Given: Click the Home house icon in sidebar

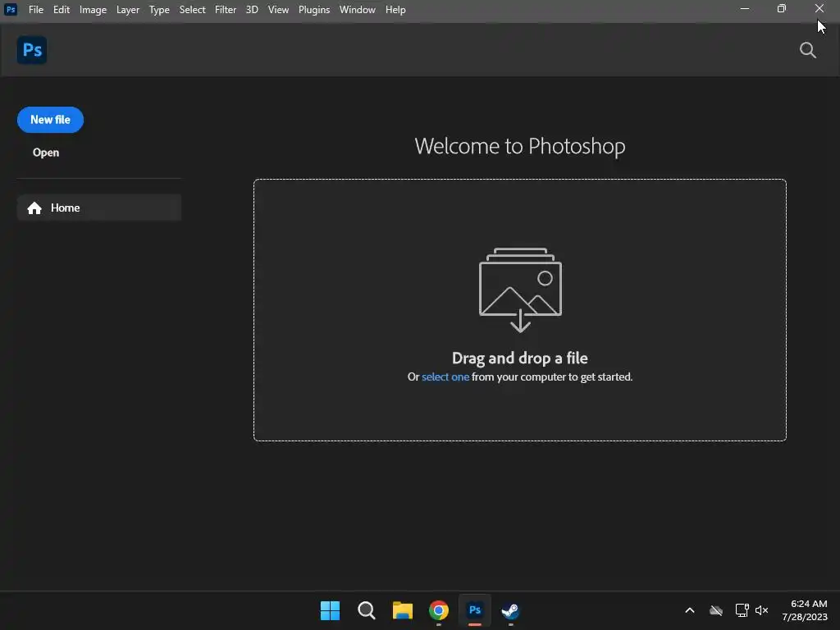Looking at the screenshot, I should (x=34, y=208).
